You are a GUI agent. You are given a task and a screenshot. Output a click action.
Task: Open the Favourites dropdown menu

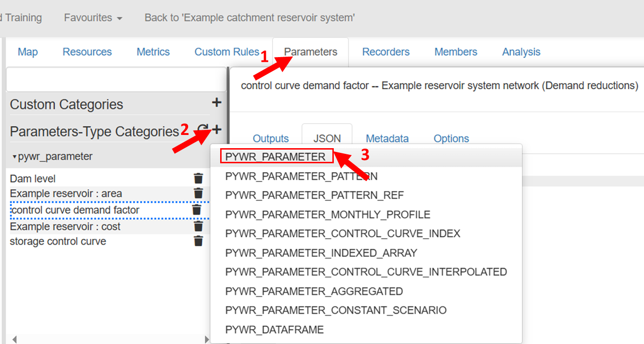[x=93, y=18]
